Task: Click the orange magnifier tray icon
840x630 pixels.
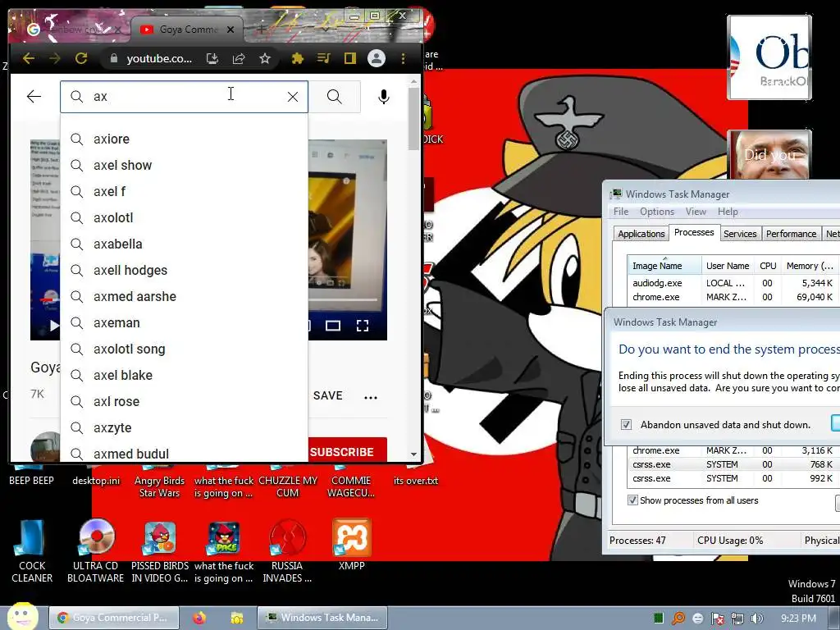Action: tap(678, 619)
